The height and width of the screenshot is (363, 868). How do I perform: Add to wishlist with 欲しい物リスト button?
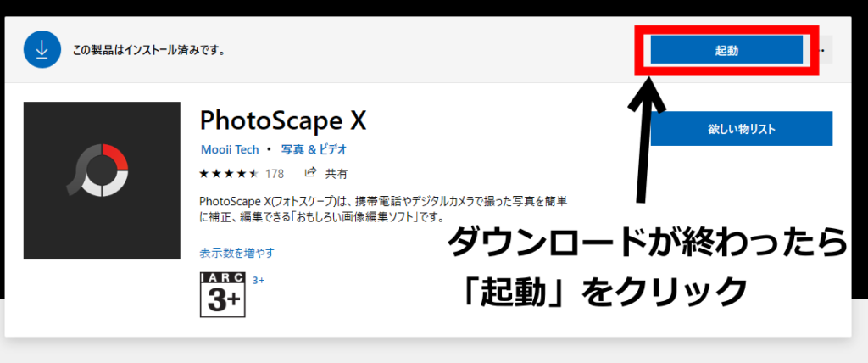coord(742,129)
